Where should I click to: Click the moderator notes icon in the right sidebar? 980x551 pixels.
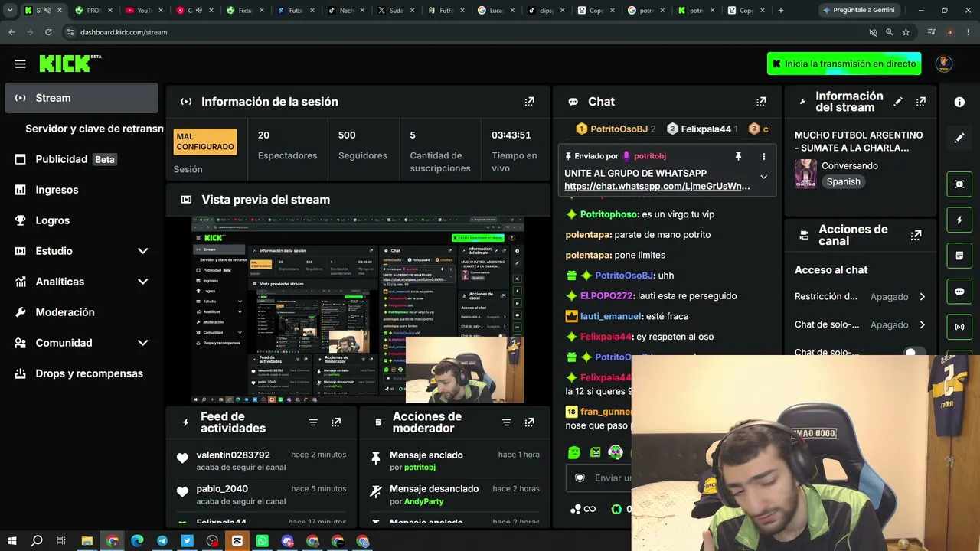pyautogui.click(x=959, y=256)
